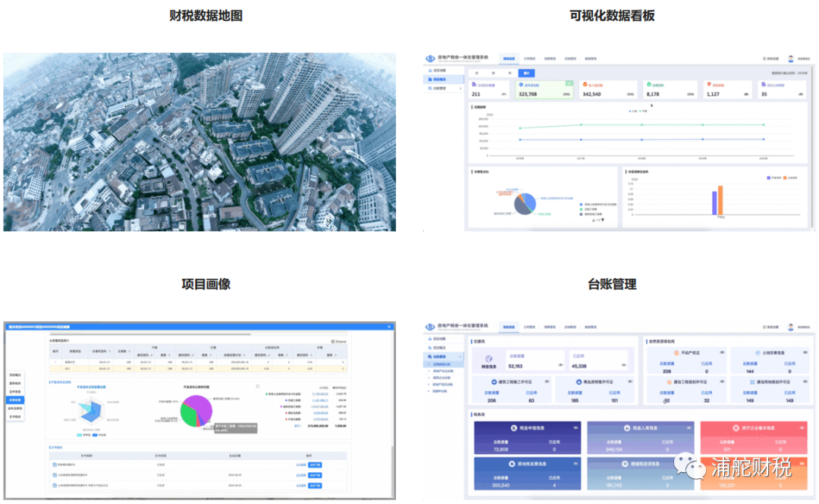Screen dimensions: 819x504
Task: Select 成本及其他 in the 项目画像 side navigation
Action: [15, 409]
